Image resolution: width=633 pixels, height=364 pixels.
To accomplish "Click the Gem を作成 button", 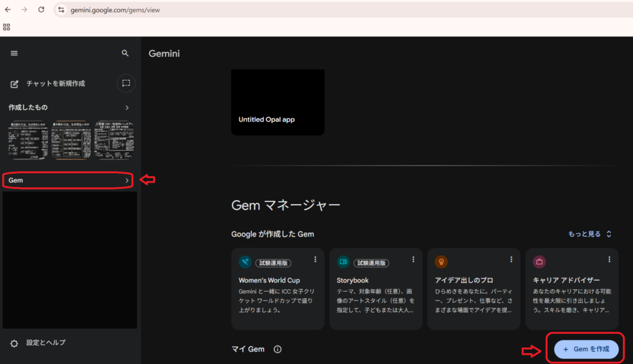I will [x=586, y=349].
